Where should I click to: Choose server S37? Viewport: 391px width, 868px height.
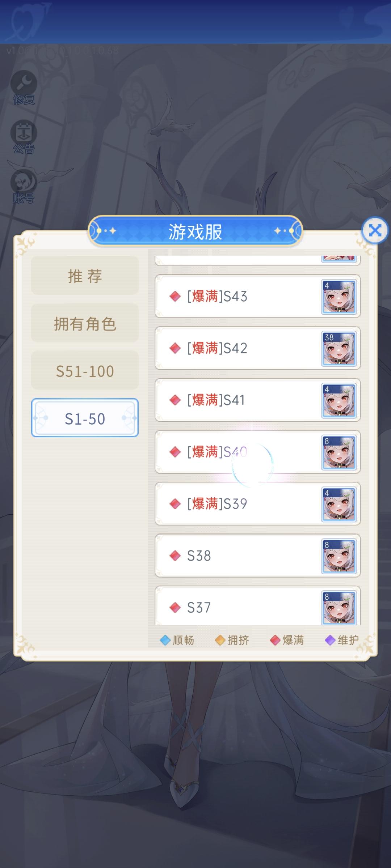(x=258, y=606)
